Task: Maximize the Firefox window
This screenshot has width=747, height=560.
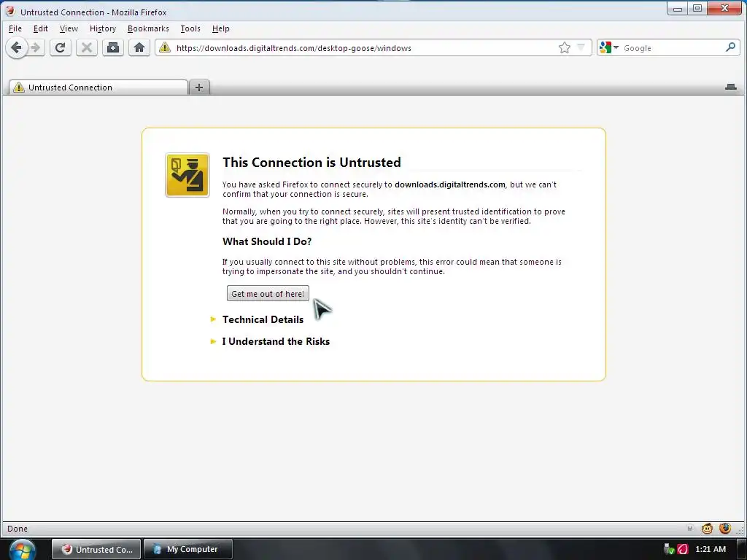Action: click(x=697, y=9)
